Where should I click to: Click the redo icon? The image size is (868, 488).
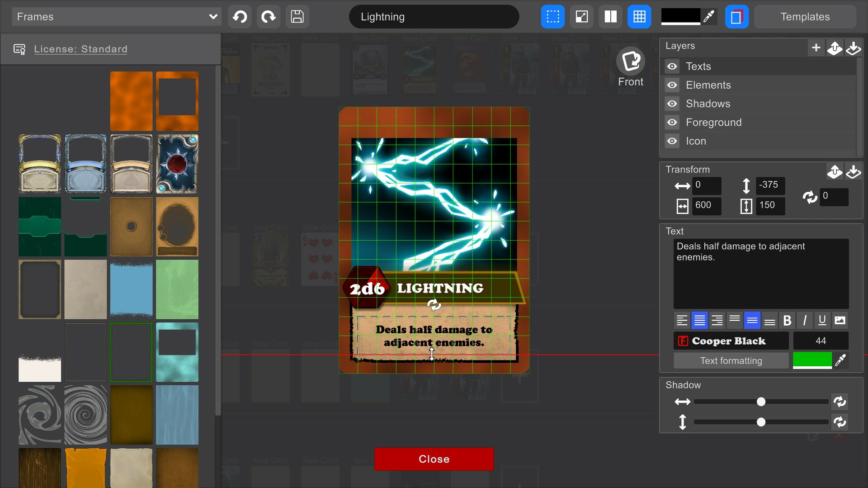[x=268, y=16]
